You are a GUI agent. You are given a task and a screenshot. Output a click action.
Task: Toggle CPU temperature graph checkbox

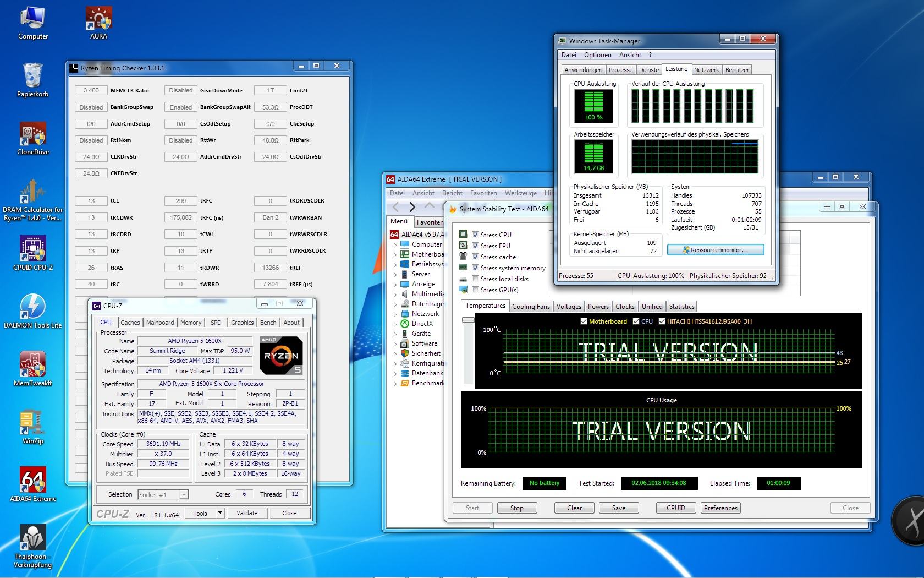636,321
